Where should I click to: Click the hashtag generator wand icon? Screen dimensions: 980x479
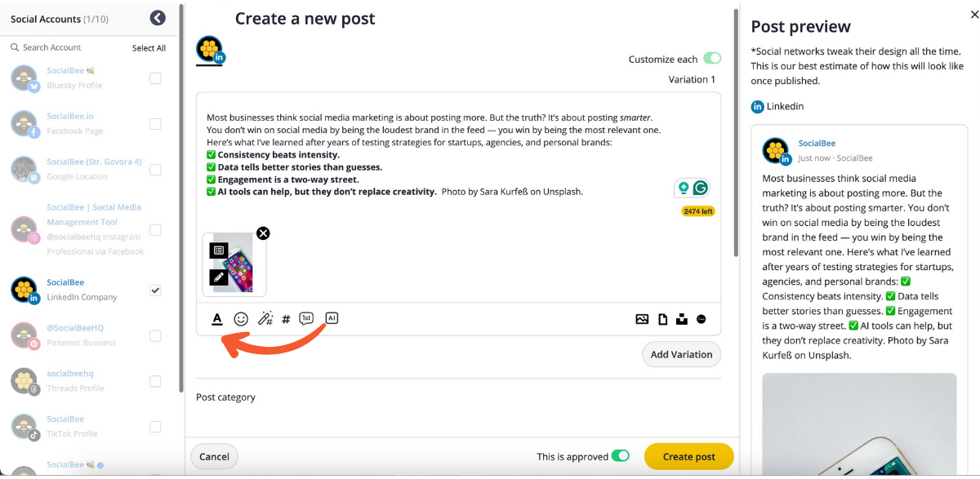pyautogui.click(x=265, y=319)
